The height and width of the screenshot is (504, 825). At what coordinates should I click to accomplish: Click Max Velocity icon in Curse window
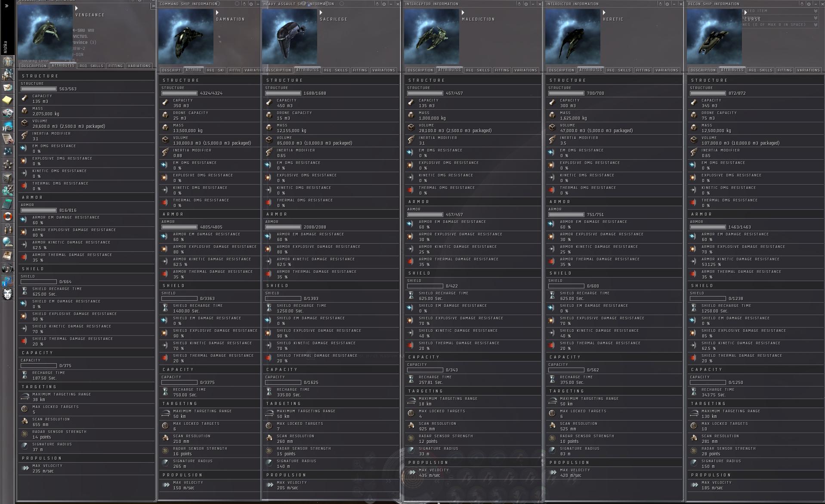pyautogui.click(x=694, y=485)
